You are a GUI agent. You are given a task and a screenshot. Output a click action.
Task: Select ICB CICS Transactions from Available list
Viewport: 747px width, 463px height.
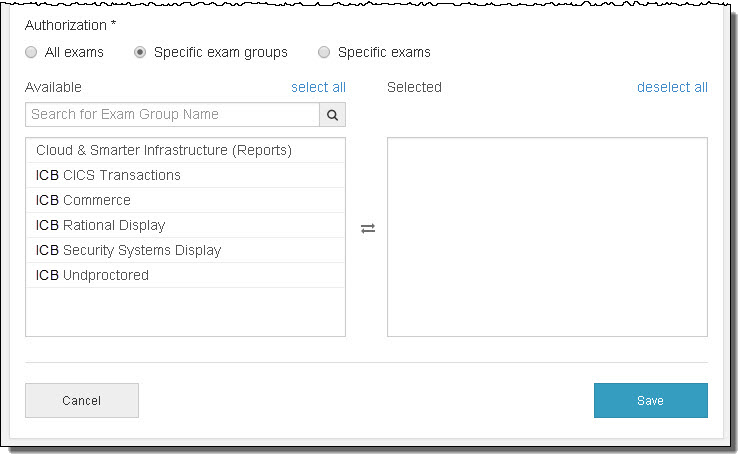coord(108,175)
